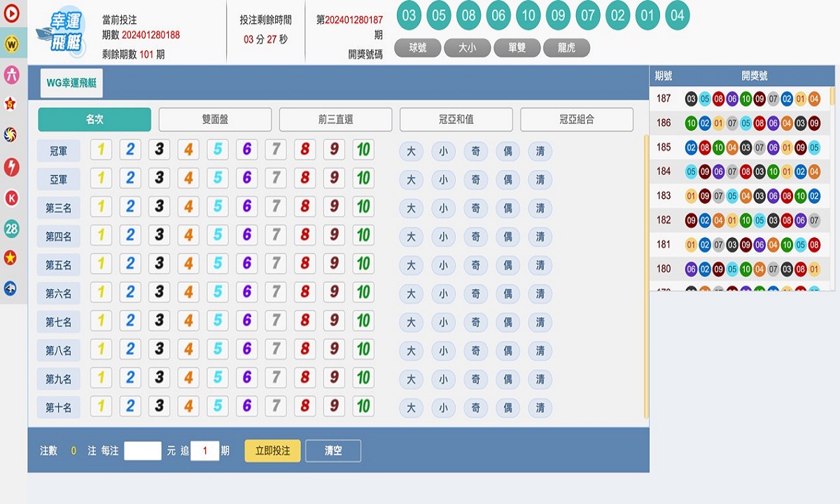Viewport: 840px width, 504px height.
Task: Select number 7 in 第三名 row
Action: click(x=276, y=207)
